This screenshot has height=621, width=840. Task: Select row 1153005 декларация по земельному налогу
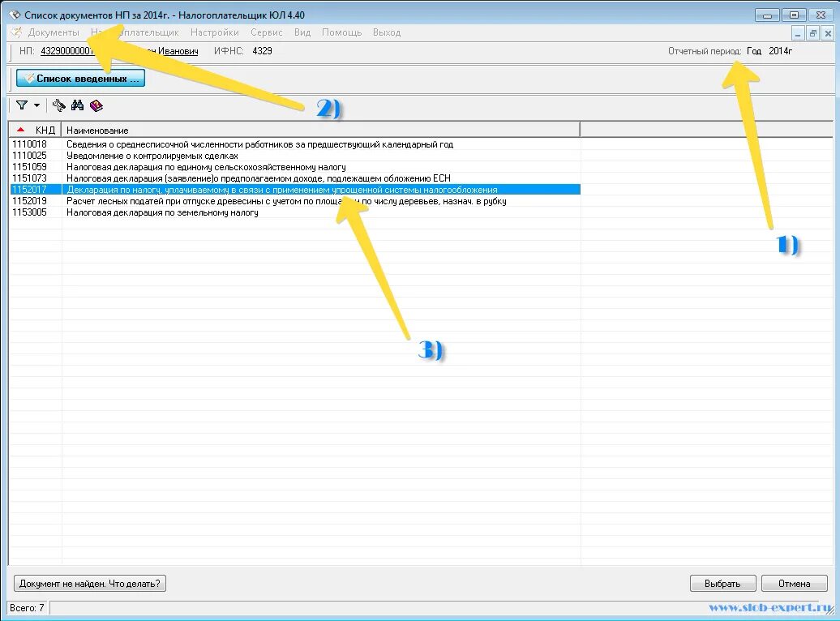294,212
